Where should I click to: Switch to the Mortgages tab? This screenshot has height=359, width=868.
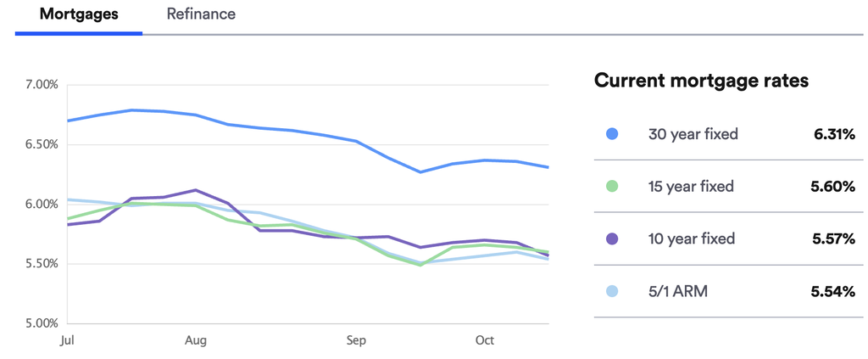tap(79, 14)
